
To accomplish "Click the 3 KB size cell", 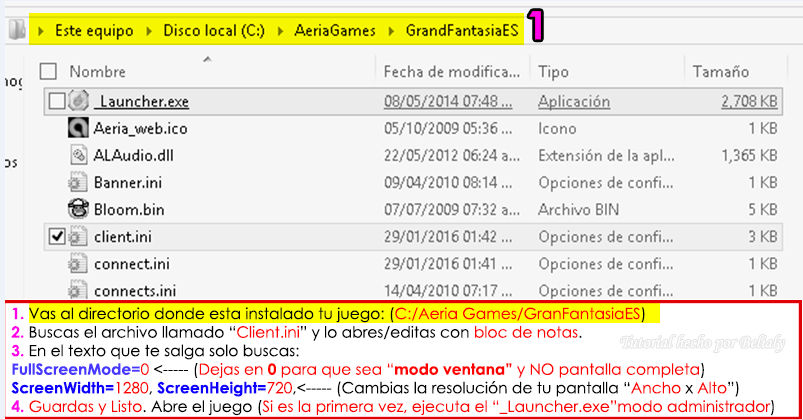I will coord(763,237).
